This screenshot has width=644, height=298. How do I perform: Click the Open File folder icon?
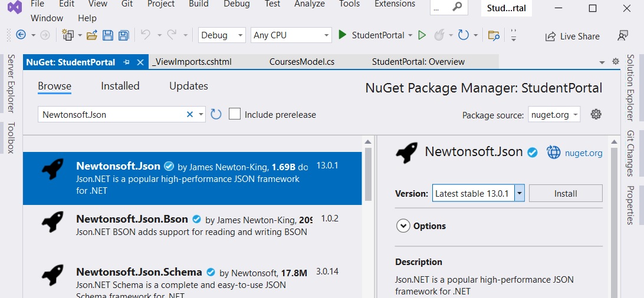[92, 35]
